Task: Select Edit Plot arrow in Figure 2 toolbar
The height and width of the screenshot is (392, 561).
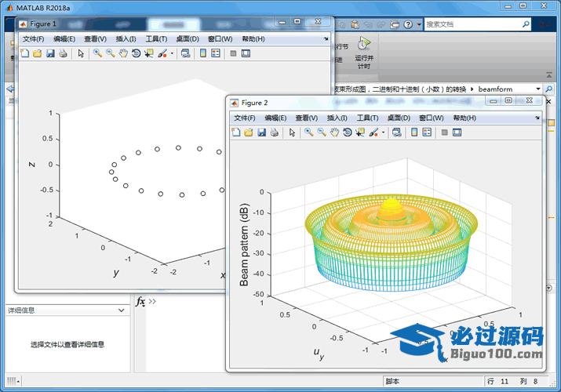Action: tap(293, 132)
